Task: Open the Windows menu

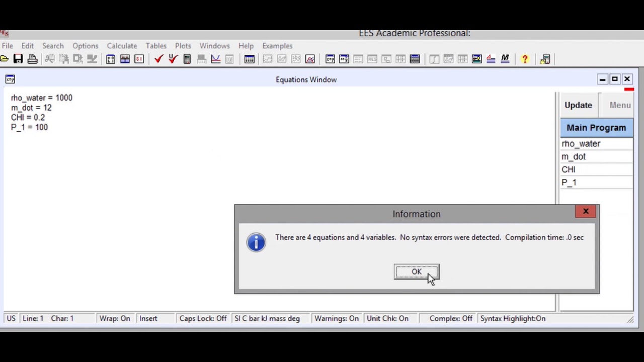Action: pyautogui.click(x=214, y=46)
